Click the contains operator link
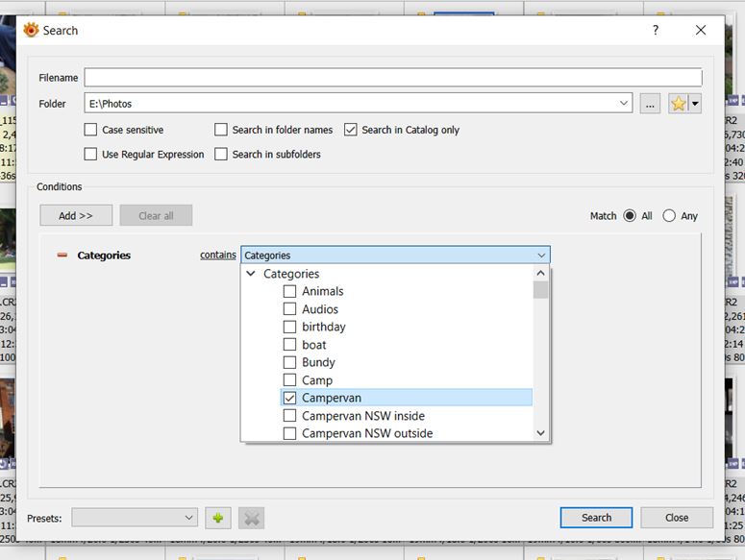This screenshot has width=745, height=560. pos(217,255)
